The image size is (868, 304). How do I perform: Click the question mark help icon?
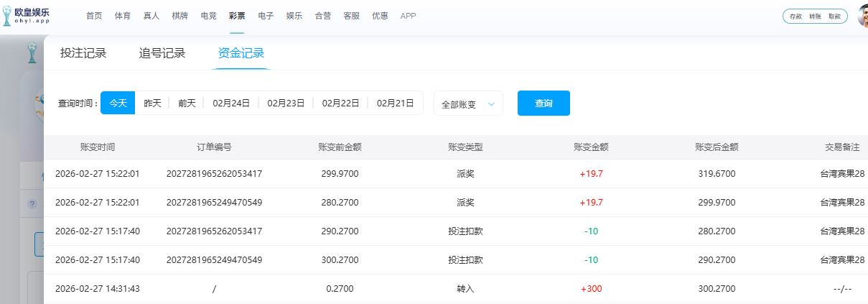tap(32, 204)
